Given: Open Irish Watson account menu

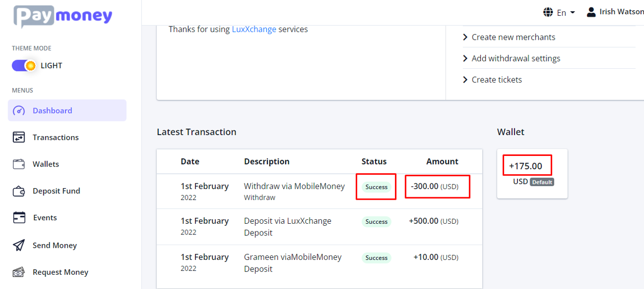Looking at the screenshot, I should (621, 12).
